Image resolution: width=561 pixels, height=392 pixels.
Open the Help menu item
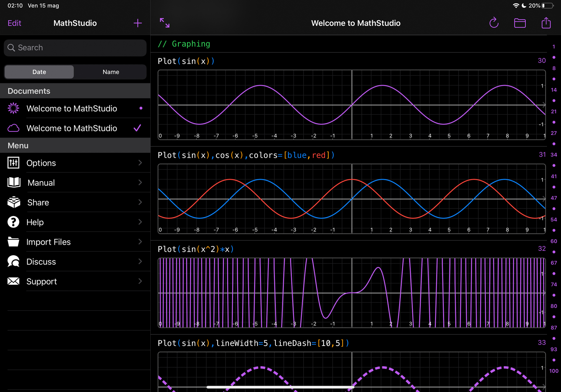75,222
